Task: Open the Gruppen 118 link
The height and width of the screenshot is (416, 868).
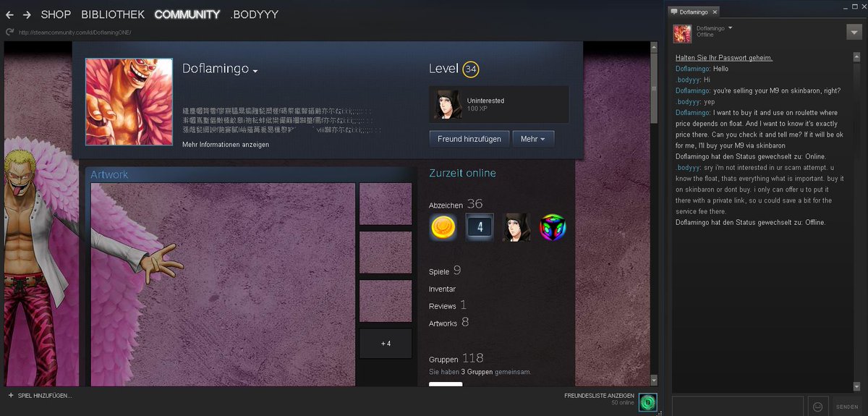Action: [456, 359]
